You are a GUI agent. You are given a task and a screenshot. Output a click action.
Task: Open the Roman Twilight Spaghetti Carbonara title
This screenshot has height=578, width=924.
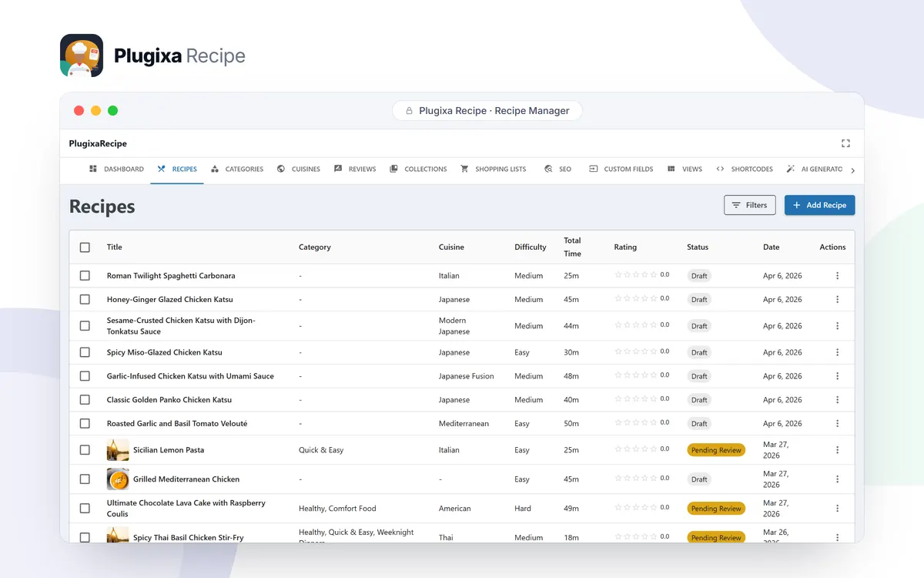(171, 276)
